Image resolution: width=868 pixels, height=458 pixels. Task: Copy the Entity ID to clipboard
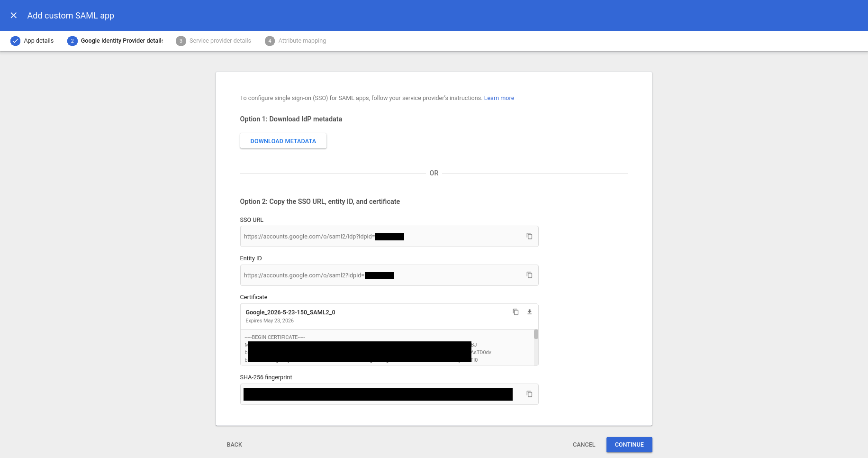coord(529,275)
